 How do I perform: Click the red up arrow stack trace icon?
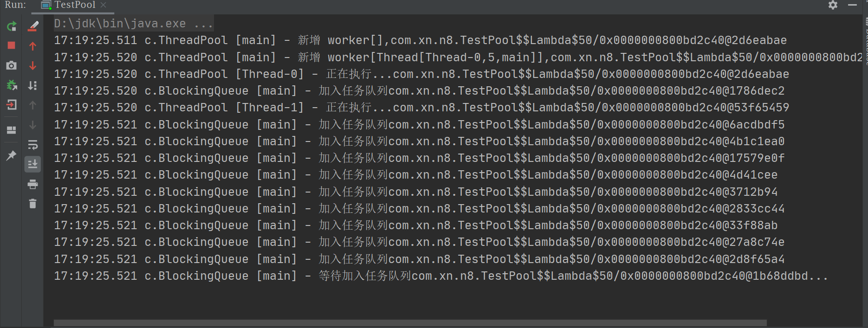coord(32,46)
